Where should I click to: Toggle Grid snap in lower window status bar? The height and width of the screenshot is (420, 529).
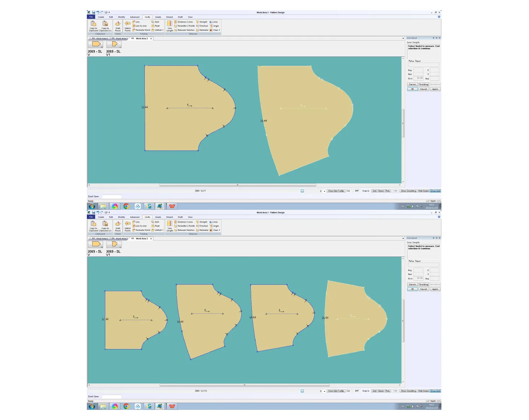(x=374, y=391)
